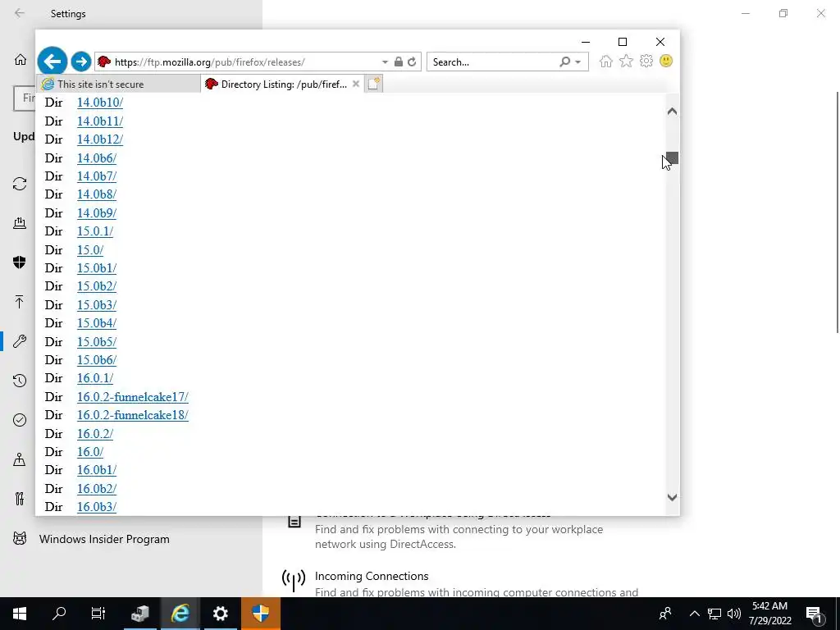Open the 15.0b2/ directory link
This screenshot has width=840, height=630.
(97, 286)
